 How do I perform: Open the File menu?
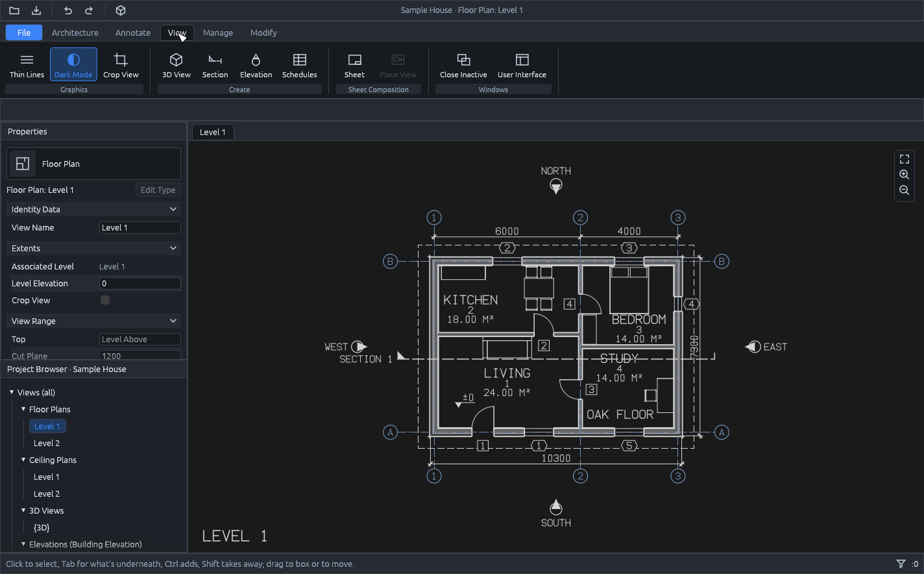click(24, 32)
